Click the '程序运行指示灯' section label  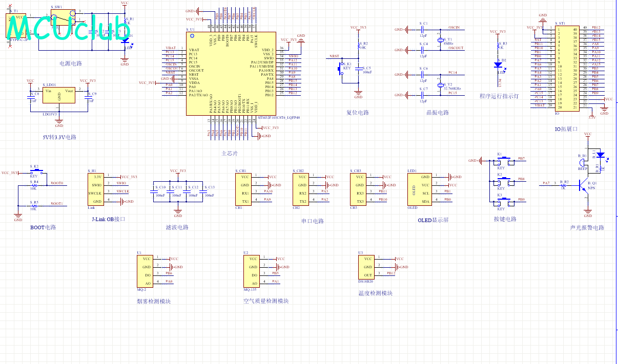[x=499, y=96]
